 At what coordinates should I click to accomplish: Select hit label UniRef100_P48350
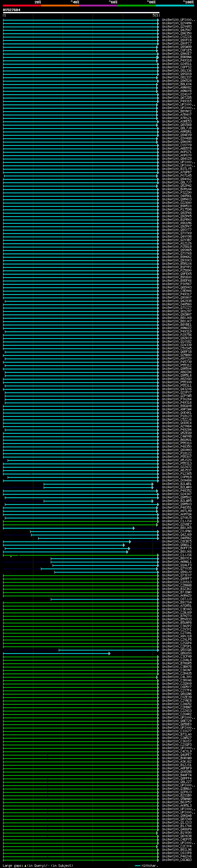[x=176, y=446]
